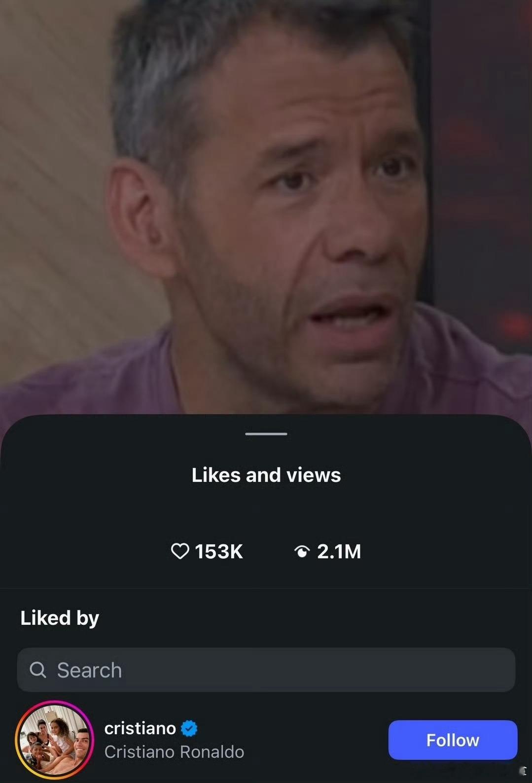The height and width of the screenshot is (783, 532).
Task: Tap the 2.1M views count
Action: 339,551
